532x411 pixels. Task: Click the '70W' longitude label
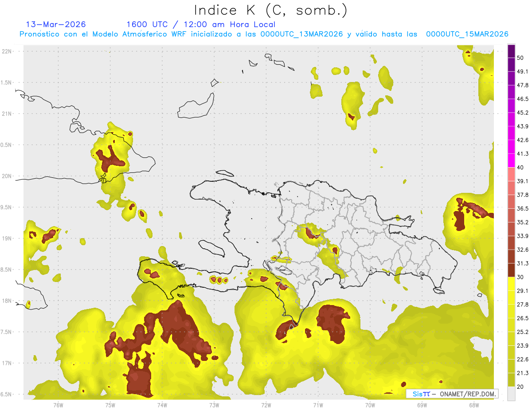click(x=370, y=405)
